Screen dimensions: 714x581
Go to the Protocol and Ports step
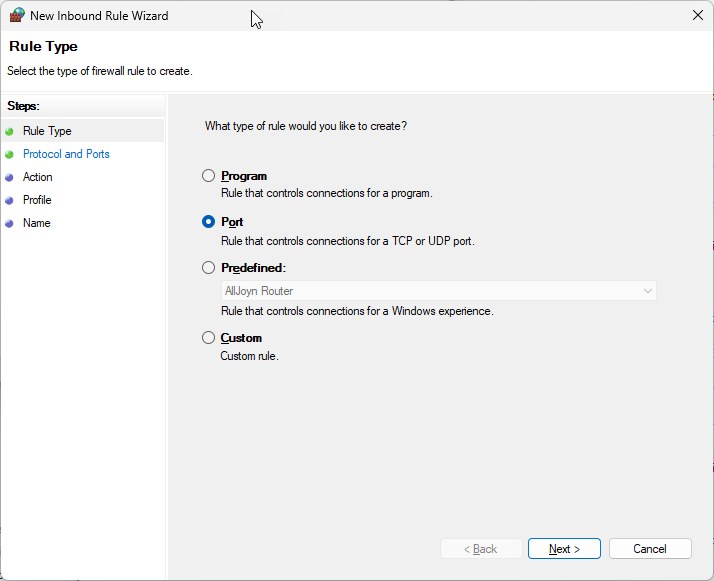(x=66, y=154)
